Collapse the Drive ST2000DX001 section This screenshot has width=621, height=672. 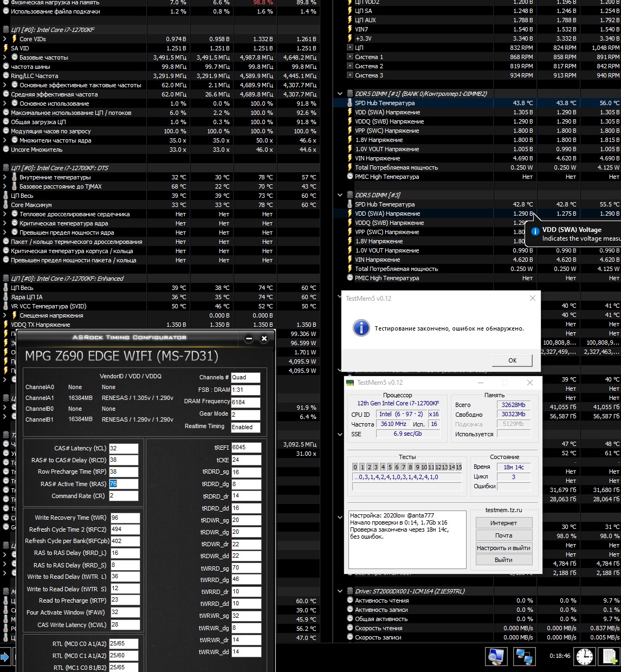tap(340, 591)
